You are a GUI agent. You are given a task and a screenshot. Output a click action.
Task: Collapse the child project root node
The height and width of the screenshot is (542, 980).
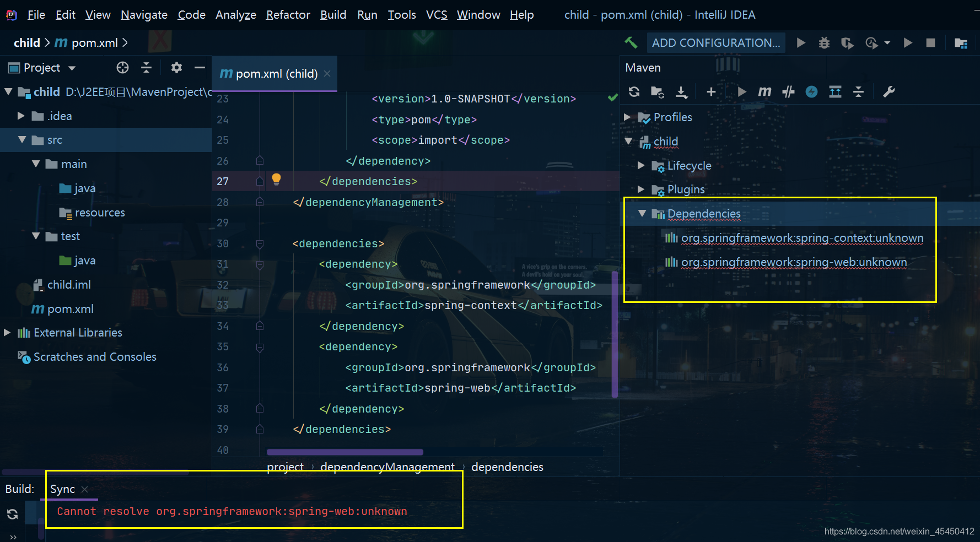[x=8, y=92]
